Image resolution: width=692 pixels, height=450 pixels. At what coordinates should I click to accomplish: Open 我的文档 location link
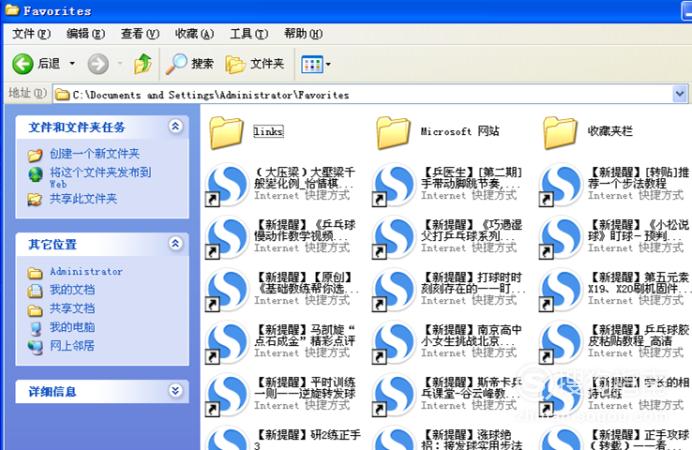coord(72,290)
